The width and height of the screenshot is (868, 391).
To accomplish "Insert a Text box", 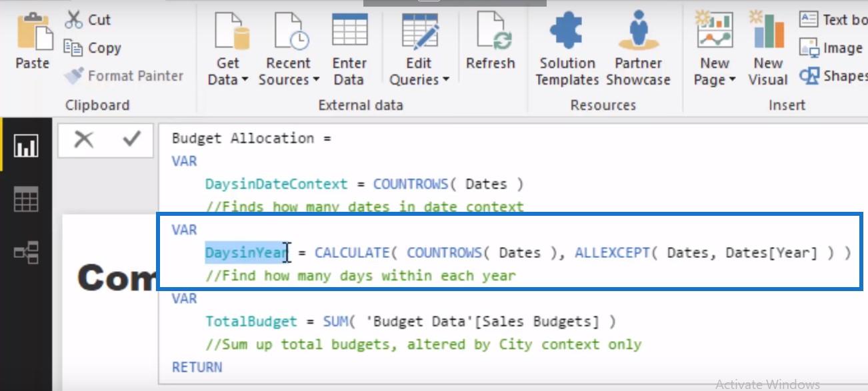I will (x=833, y=20).
